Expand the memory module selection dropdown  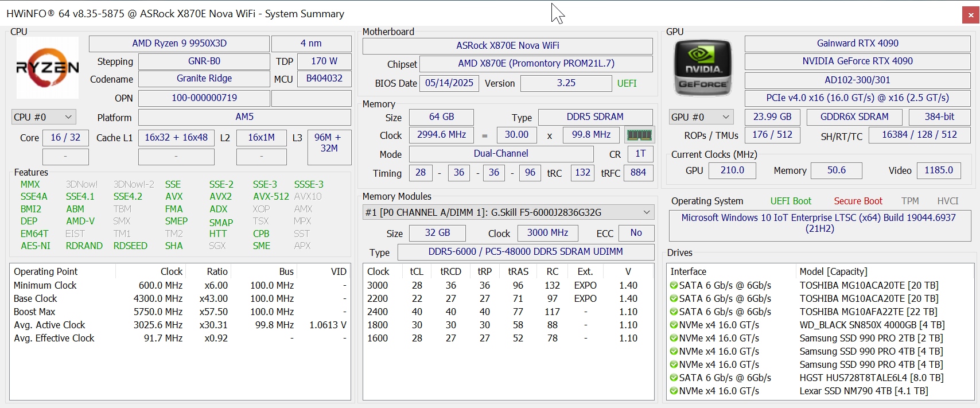coord(508,212)
